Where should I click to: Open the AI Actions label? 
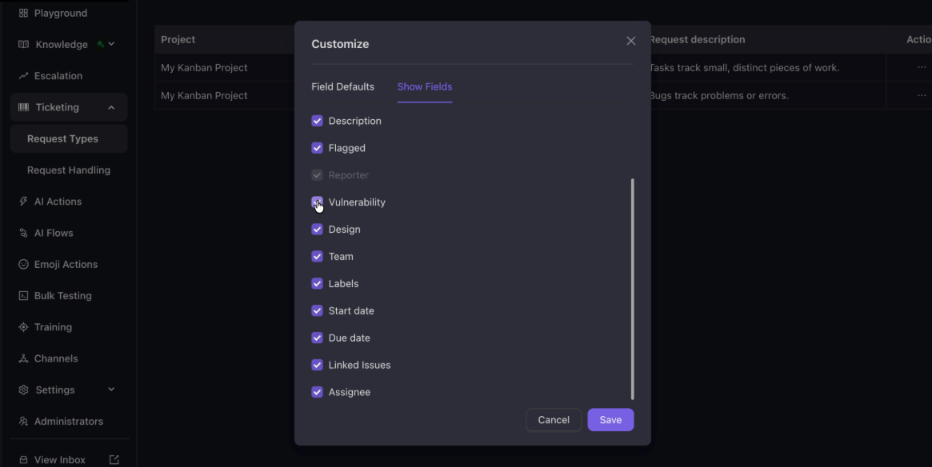click(58, 201)
